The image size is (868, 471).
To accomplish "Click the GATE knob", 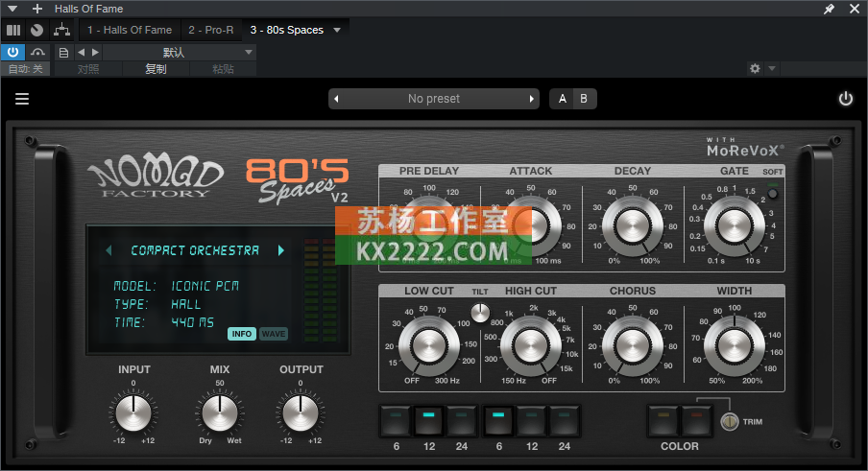I will pyautogui.click(x=734, y=226).
